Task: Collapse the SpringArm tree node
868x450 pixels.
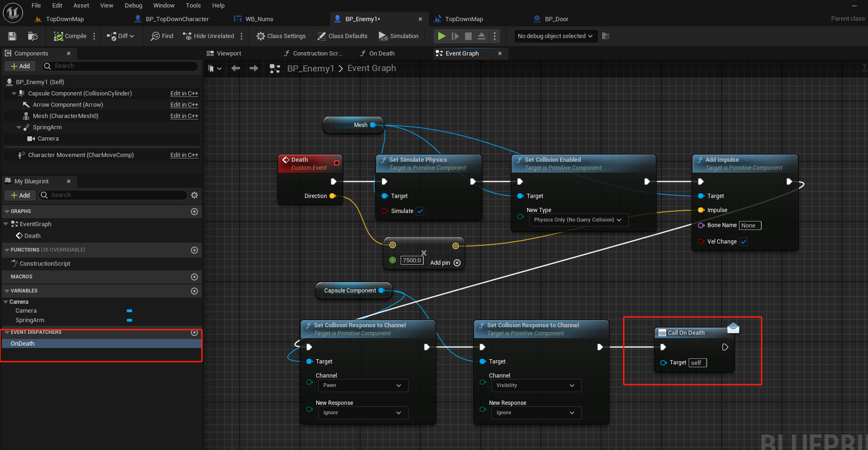Action: (19, 127)
